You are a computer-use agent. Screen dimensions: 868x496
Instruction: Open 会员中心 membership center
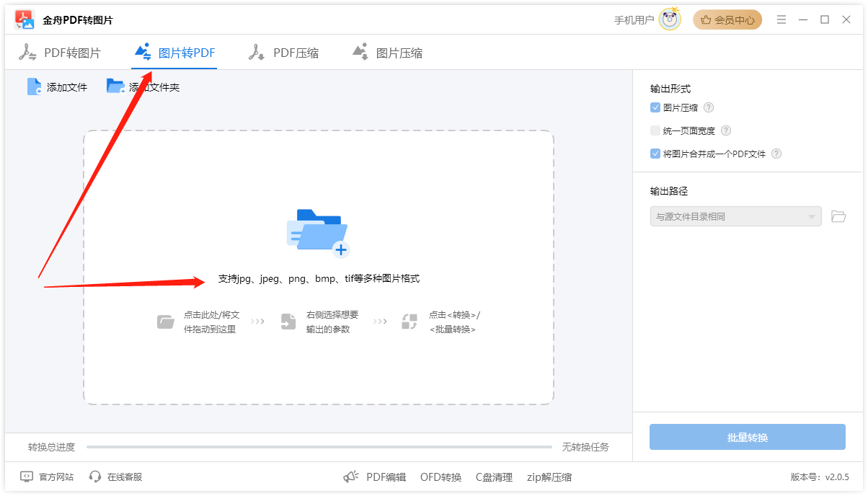click(727, 19)
